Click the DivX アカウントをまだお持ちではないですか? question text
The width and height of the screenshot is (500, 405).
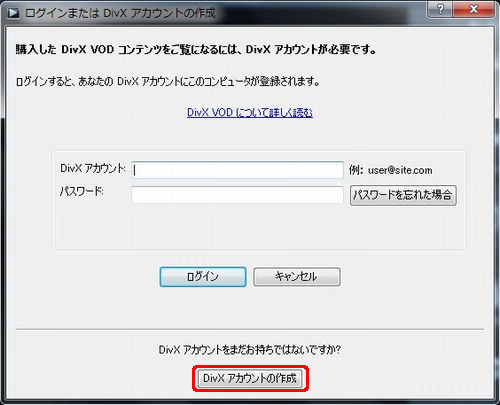tap(250, 350)
